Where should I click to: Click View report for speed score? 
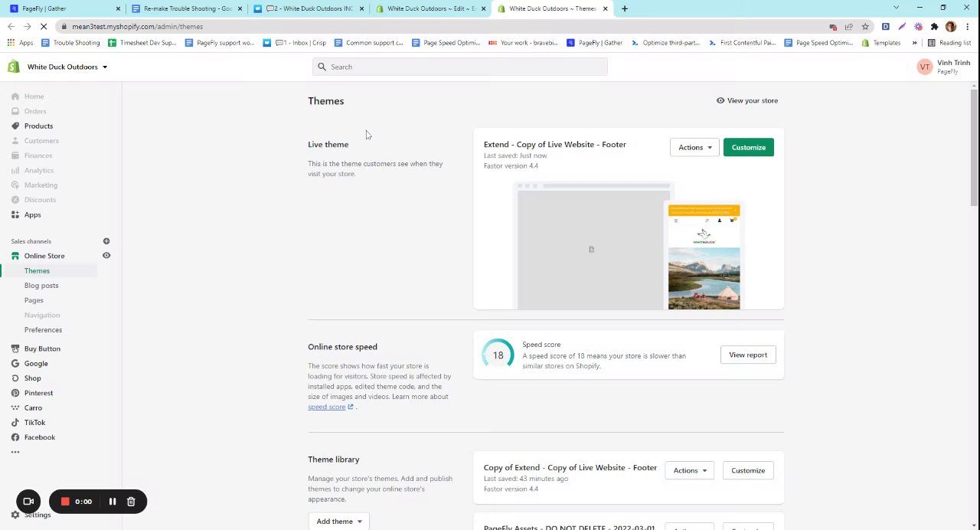point(748,355)
